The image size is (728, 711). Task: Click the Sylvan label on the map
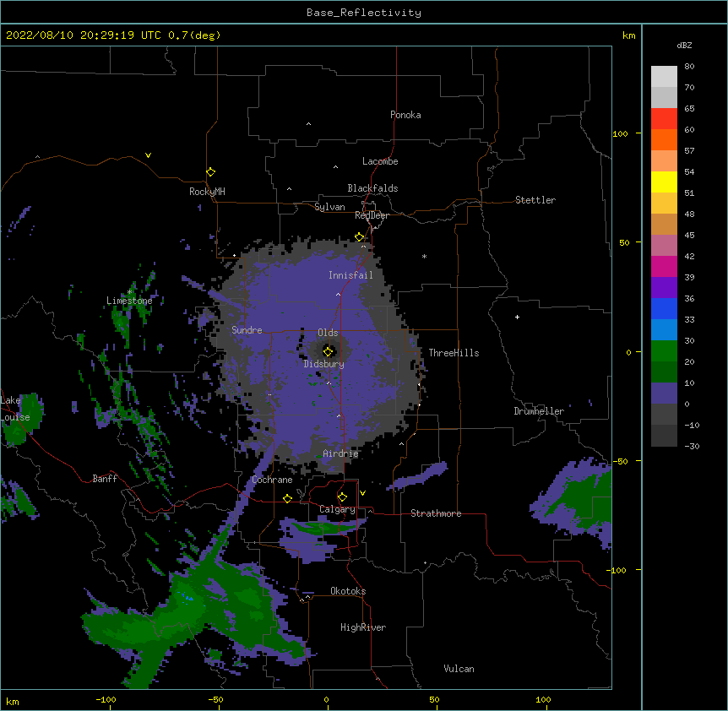[x=329, y=207]
